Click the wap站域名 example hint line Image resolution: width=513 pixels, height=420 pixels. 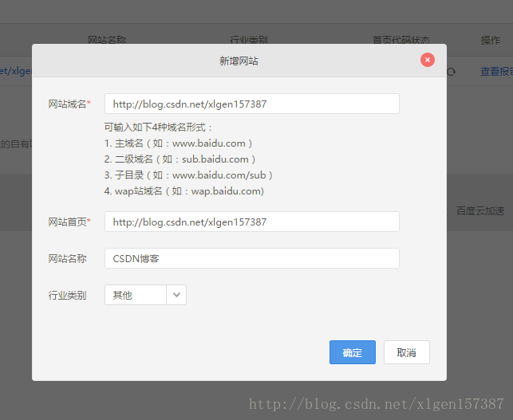(x=183, y=191)
